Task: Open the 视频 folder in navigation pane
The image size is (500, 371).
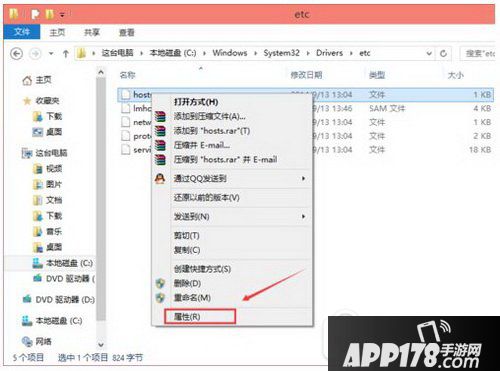Action: click(x=54, y=168)
